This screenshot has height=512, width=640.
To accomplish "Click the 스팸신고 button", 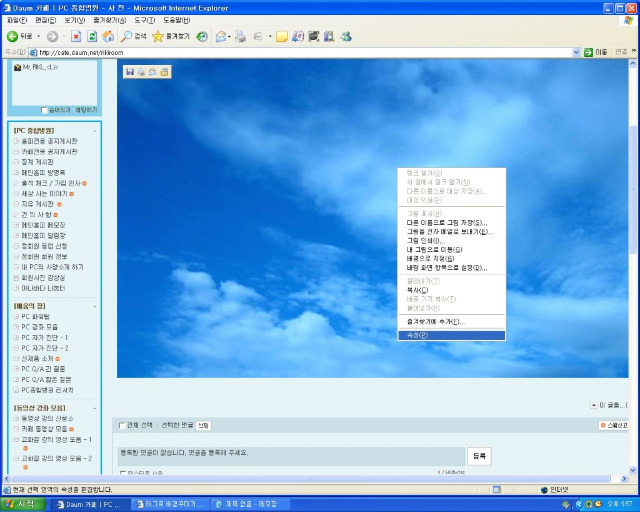I will point(614,425).
